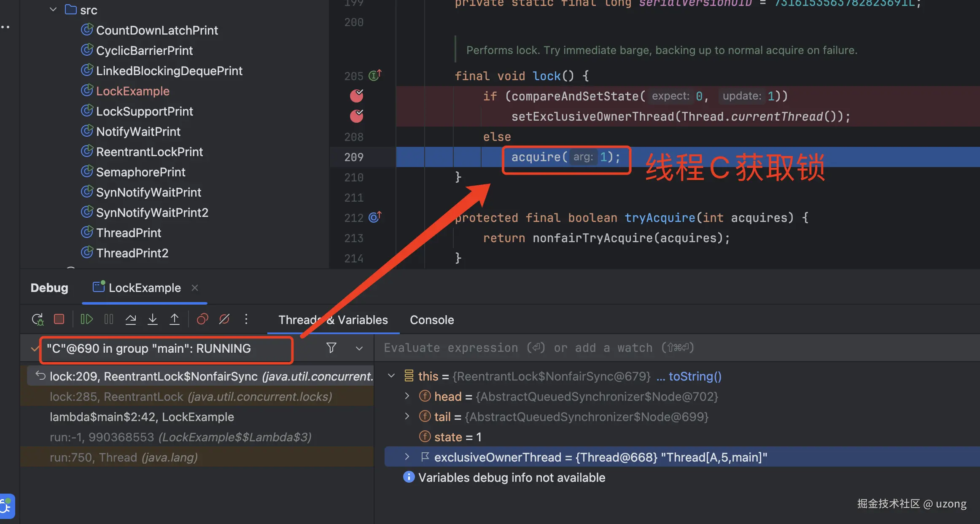Viewport: 980px width, 524px height.
Task: Switch to the Console tab
Action: pos(432,320)
